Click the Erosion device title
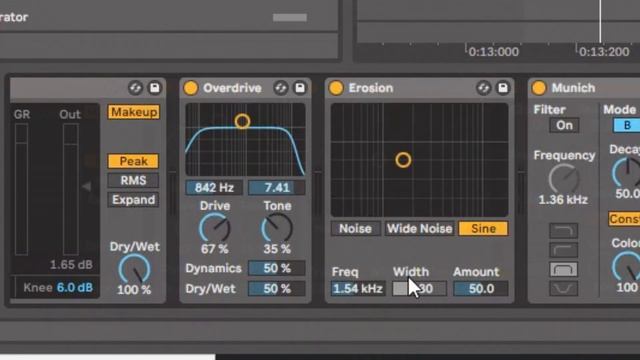The image size is (640, 360). 371,88
